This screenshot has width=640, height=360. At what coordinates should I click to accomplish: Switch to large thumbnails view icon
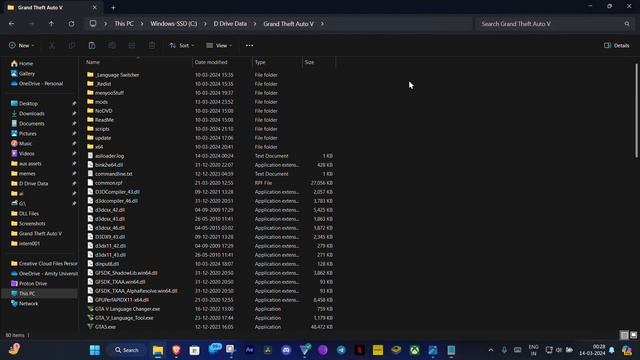(633, 335)
